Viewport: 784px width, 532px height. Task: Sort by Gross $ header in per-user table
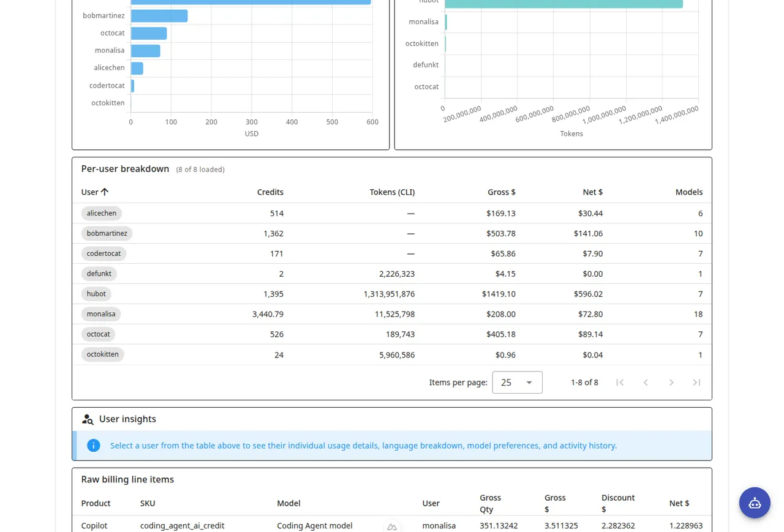pyautogui.click(x=502, y=192)
